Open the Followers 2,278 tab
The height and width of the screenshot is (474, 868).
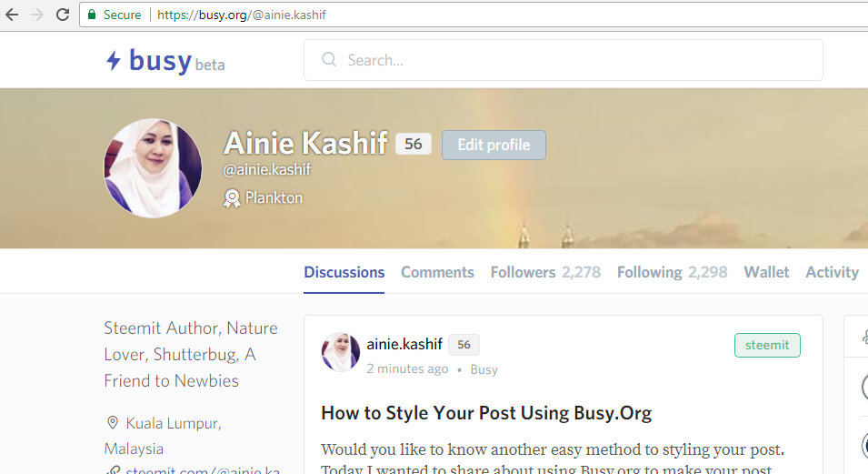coord(545,272)
